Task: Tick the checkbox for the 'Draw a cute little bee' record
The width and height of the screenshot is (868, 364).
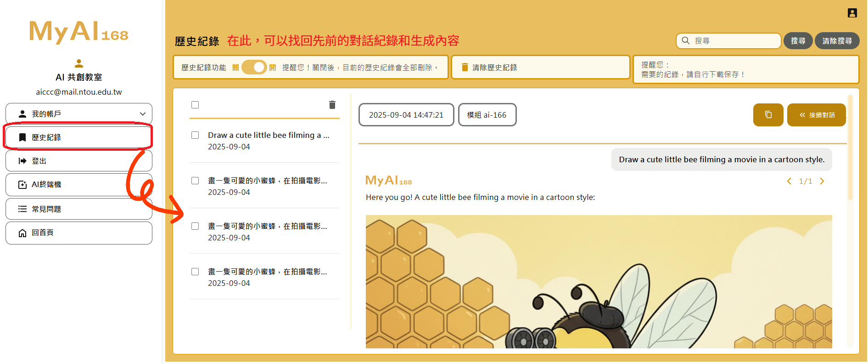Action: pos(195,135)
